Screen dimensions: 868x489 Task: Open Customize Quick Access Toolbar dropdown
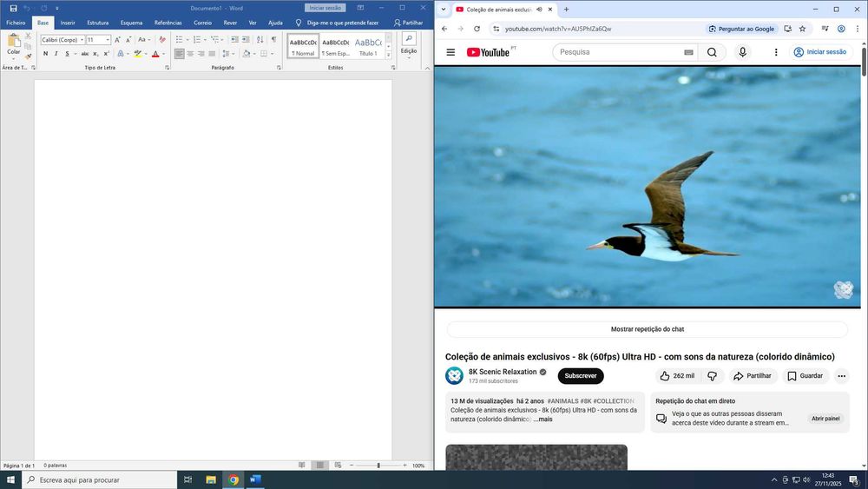tap(57, 9)
